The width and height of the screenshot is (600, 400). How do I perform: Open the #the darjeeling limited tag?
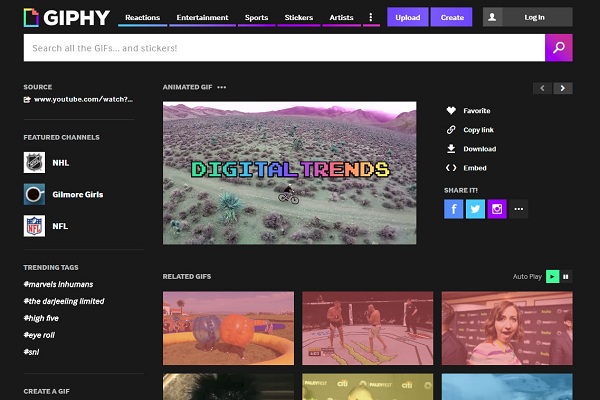pos(64,301)
